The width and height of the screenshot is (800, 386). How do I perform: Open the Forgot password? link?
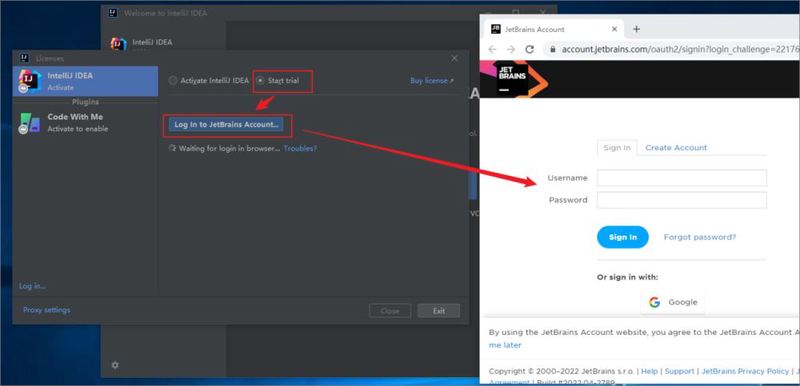point(700,237)
